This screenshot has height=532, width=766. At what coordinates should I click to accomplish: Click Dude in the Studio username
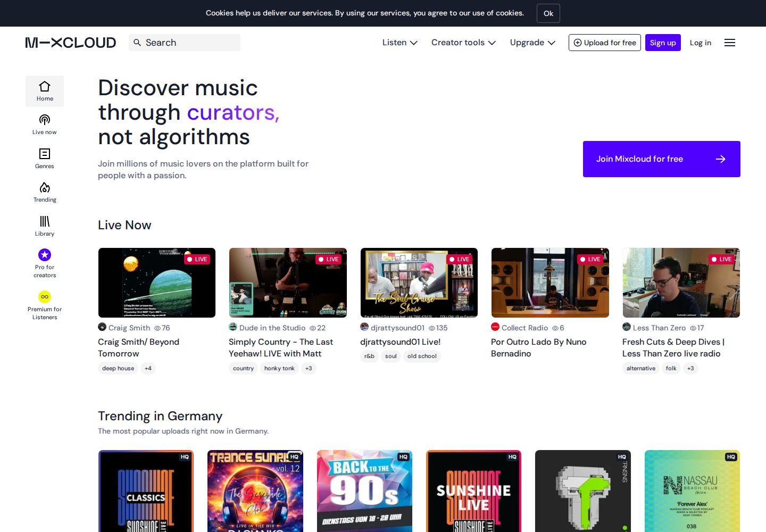click(x=272, y=328)
